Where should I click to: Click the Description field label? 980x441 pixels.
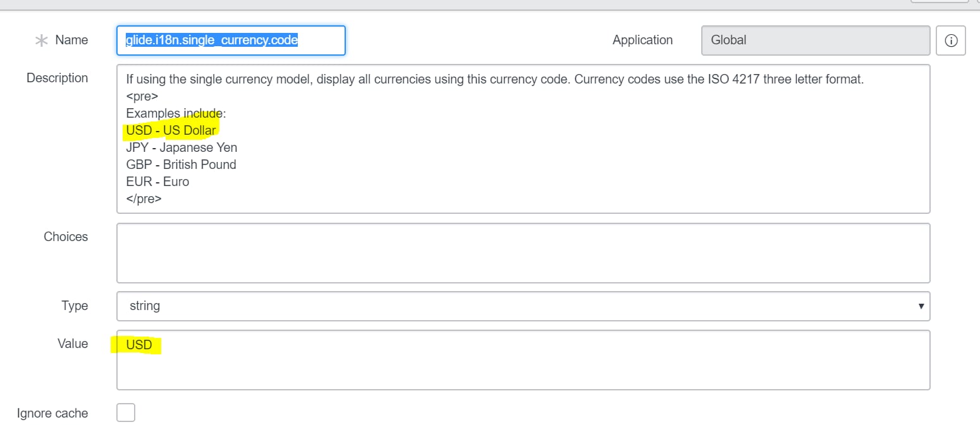[57, 78]
